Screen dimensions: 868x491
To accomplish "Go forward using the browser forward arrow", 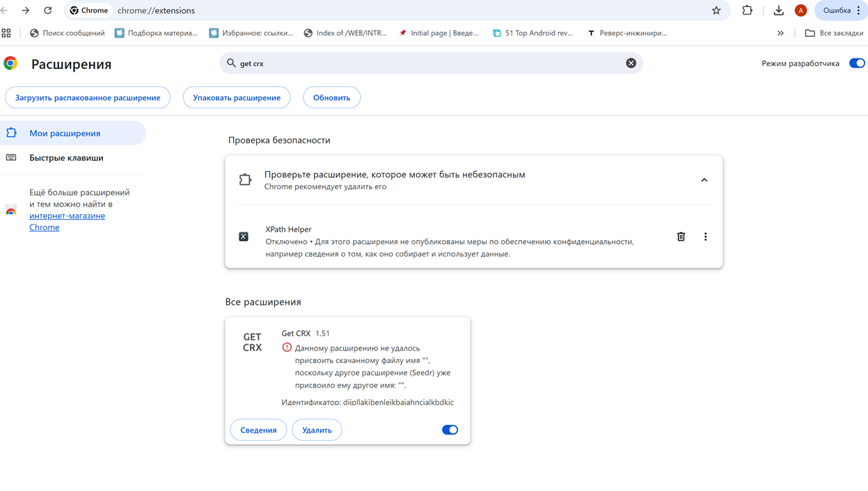I will tap(26, 10).
